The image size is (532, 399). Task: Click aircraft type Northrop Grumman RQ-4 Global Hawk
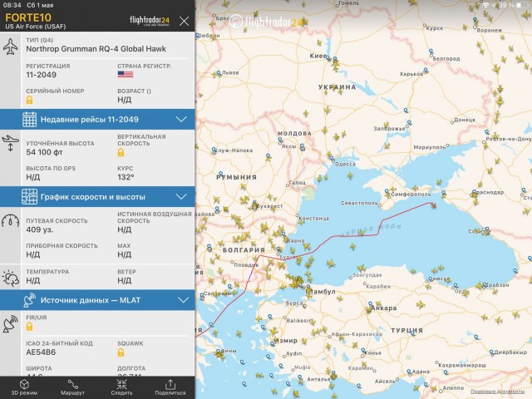click(x=96, y=49)
